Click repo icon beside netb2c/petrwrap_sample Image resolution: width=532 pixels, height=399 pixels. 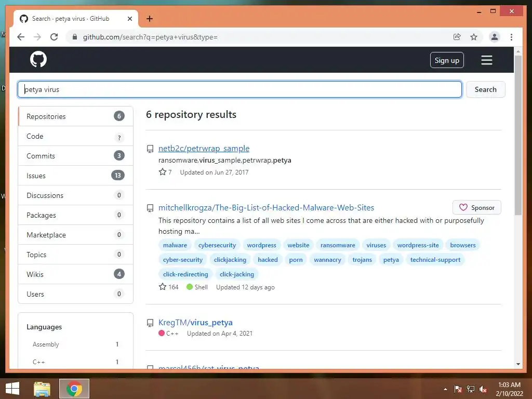[150, 149]
